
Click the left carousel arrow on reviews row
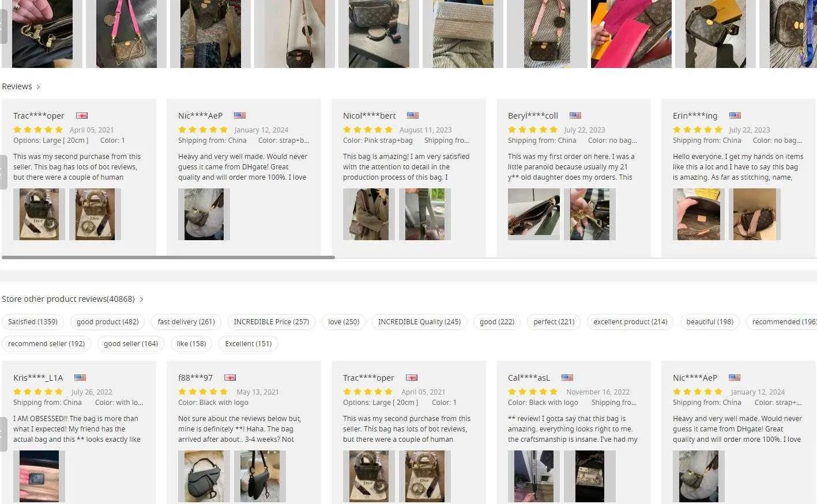3,172
